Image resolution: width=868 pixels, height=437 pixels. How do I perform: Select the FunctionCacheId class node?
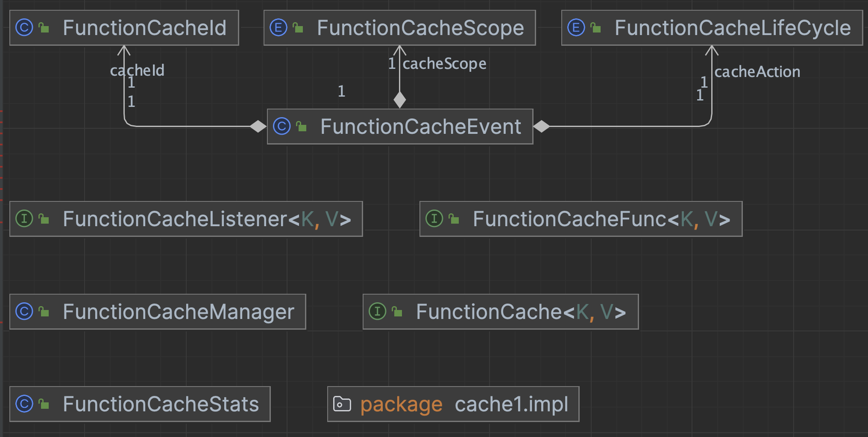(x=144, y=28)
